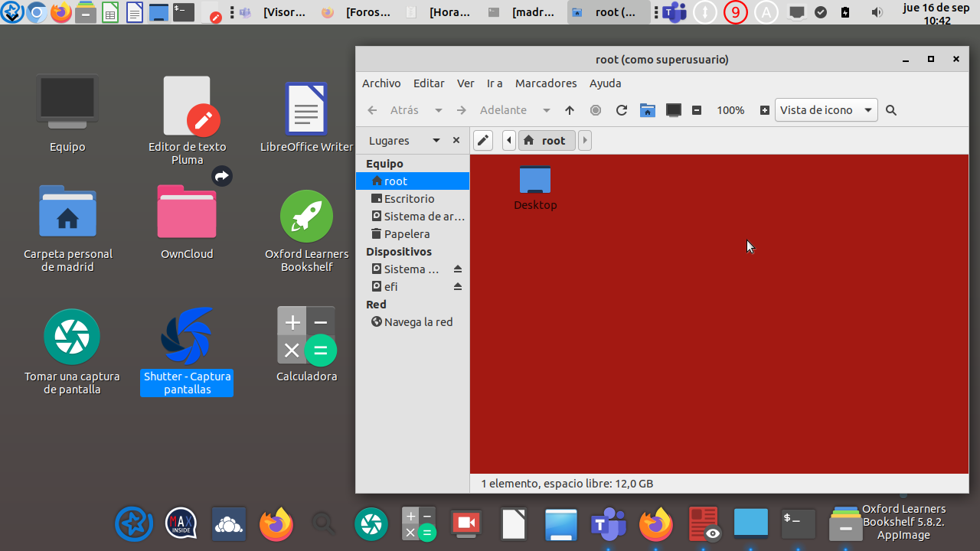Screen dimensions: 980x551
Task: Expand the Lugares panel dropdown
Action: click(436, 141)
